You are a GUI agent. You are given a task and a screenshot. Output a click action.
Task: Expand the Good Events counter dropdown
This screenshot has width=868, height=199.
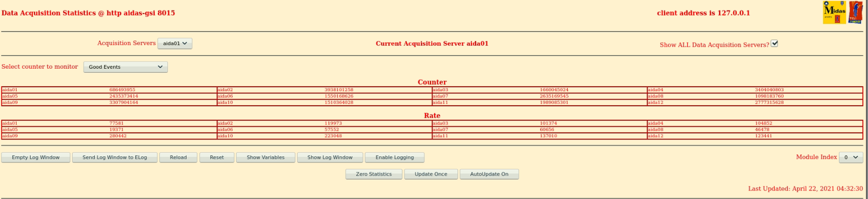point(125,67)
